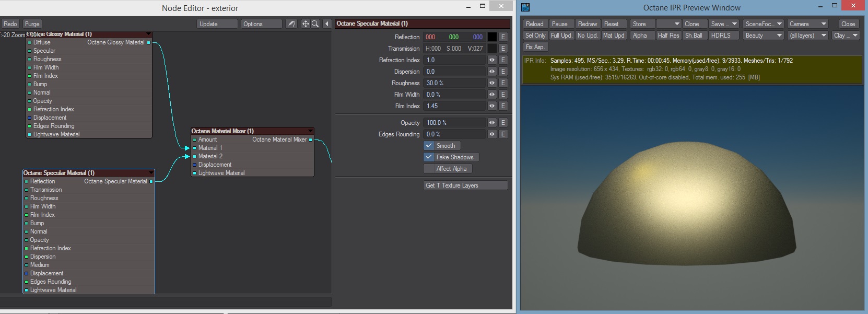
Task: Click the Dispersion value arrows
Action: (492, 72)
